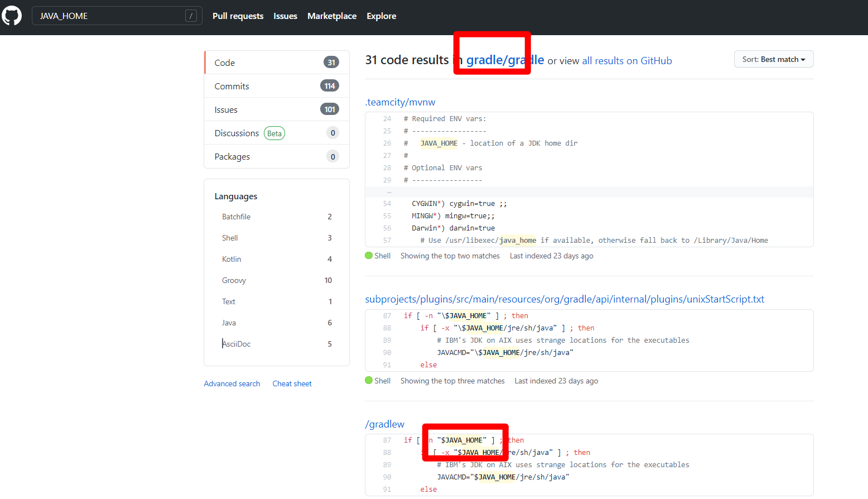Open Pull requests in top navigation
Viewport: 868px width, 499px height.
coord(238,16)
